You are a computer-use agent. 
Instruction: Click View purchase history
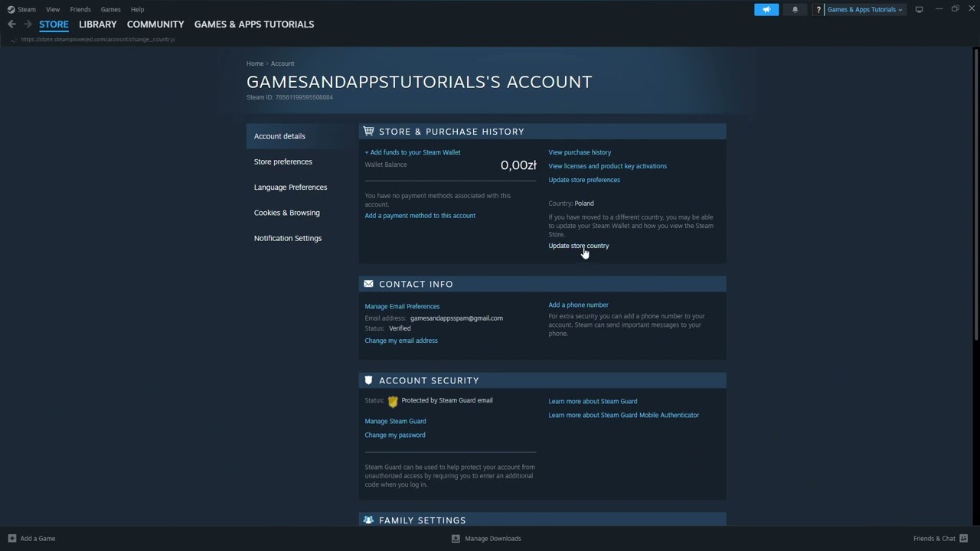point(580,152)
